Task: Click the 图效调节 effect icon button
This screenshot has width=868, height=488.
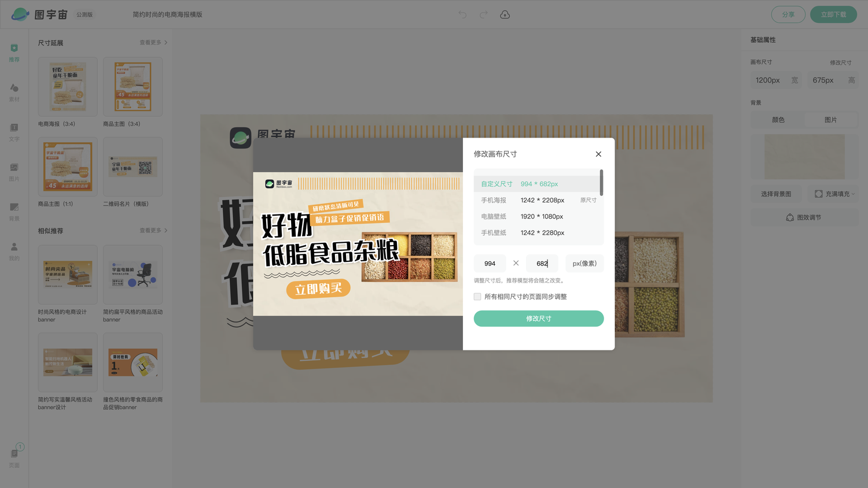Action: [804, 217]
